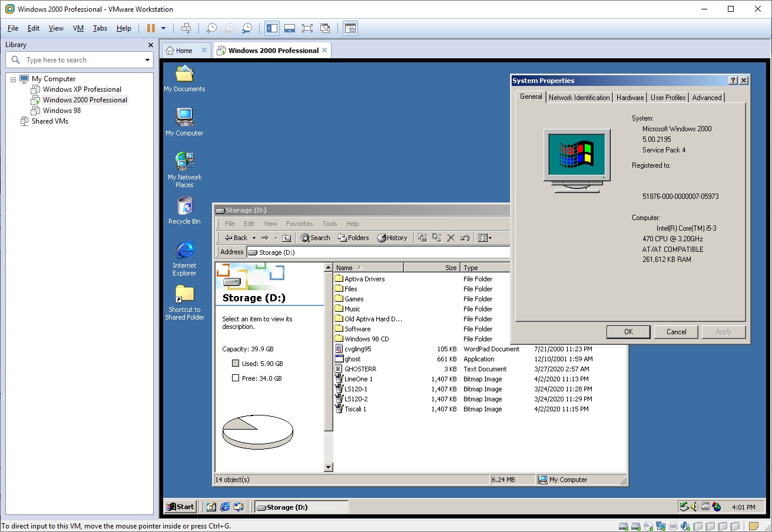Click Back button in Storage window
Image resolution: width=772 pixels, height=532 pixels.
point(236,238)
